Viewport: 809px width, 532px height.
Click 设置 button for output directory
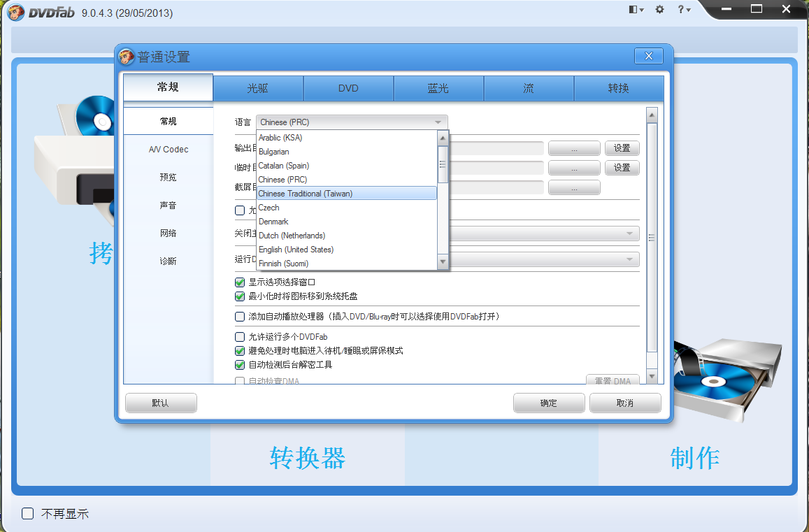tap(622, 148)
